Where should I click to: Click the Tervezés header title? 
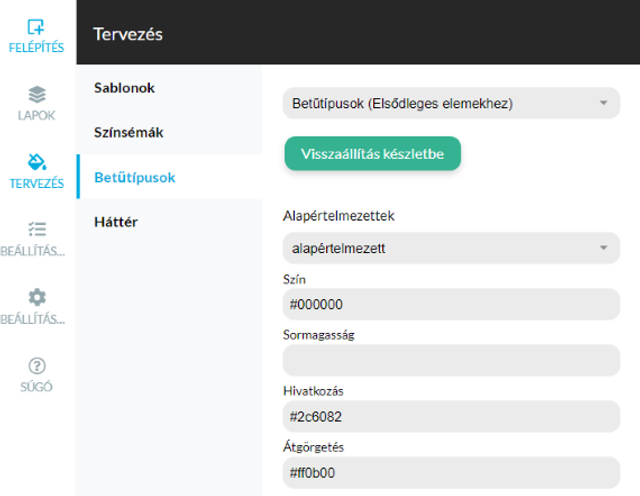click(x=128, y=34)
